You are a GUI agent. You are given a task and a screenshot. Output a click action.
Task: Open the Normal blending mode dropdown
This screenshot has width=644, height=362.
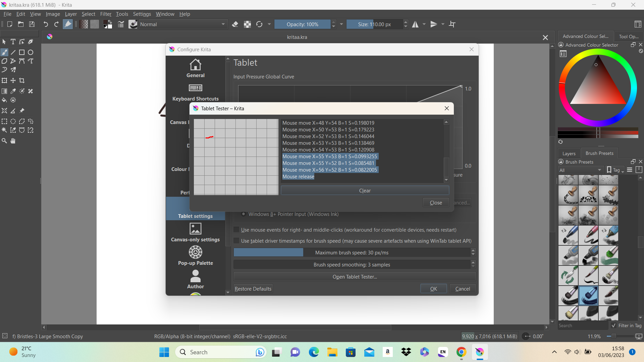[x=182, y=24]
